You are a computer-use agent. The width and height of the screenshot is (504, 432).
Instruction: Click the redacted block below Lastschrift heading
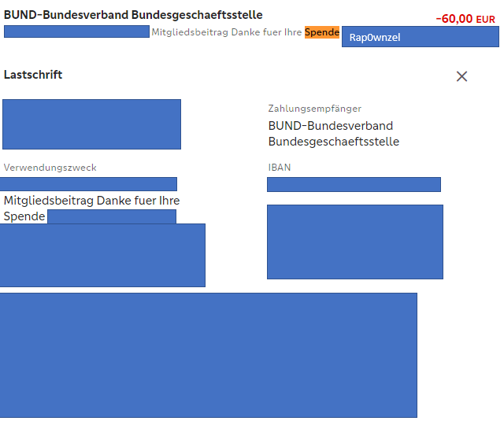91,124
